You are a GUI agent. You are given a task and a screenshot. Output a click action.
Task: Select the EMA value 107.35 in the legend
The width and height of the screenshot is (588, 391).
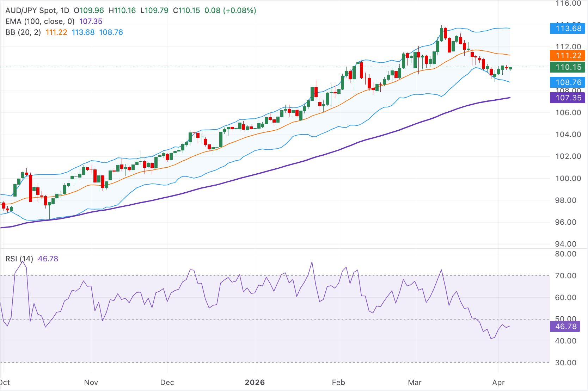90,21
